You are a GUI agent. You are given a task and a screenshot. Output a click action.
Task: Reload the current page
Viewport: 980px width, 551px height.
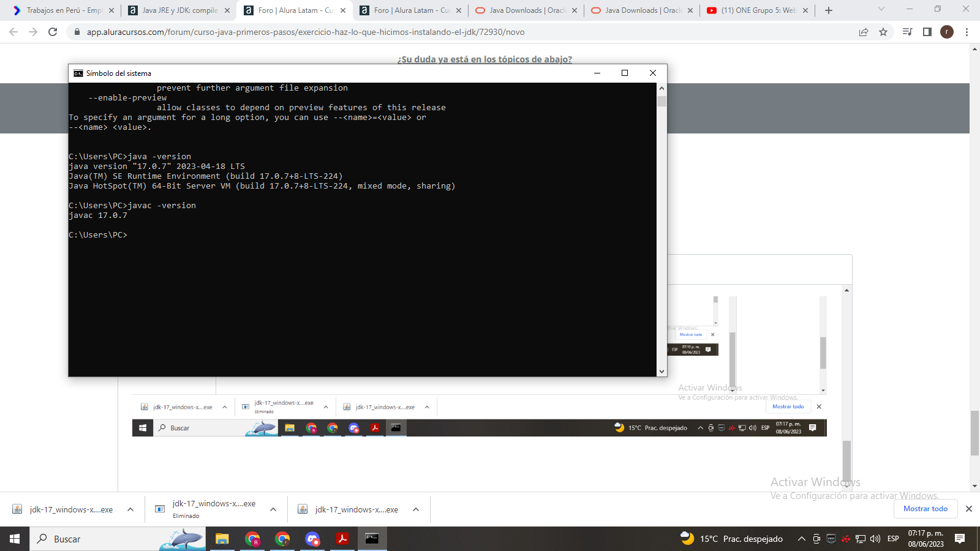tap(53, 32)
